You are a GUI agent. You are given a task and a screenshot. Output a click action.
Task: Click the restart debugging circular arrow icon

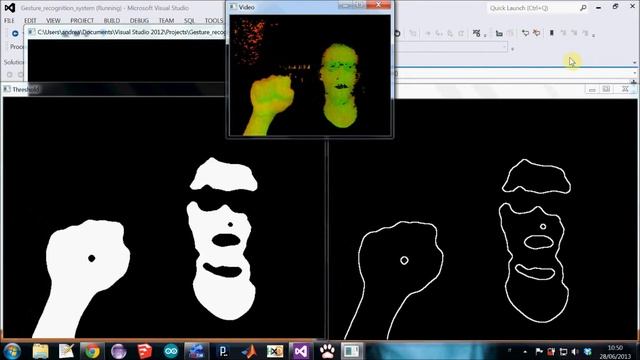point(397,33)
